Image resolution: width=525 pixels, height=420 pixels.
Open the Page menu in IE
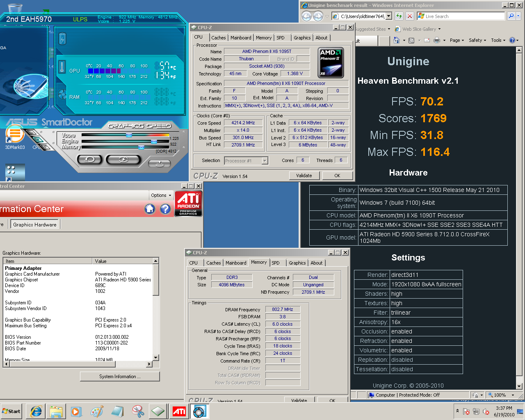coord(457,40)
